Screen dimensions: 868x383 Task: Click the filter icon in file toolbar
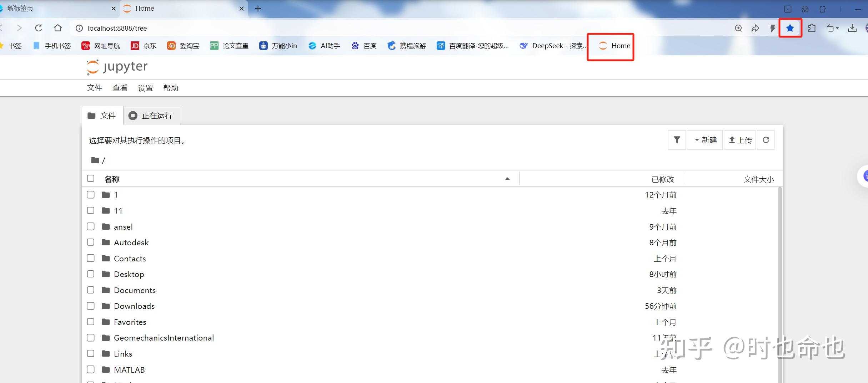pos(677,140)
